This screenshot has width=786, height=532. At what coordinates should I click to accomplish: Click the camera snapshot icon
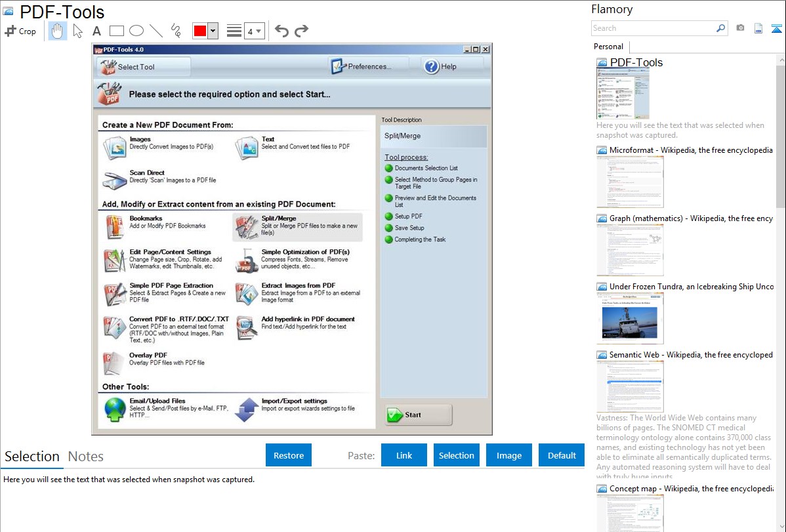(x=740, y=28)
